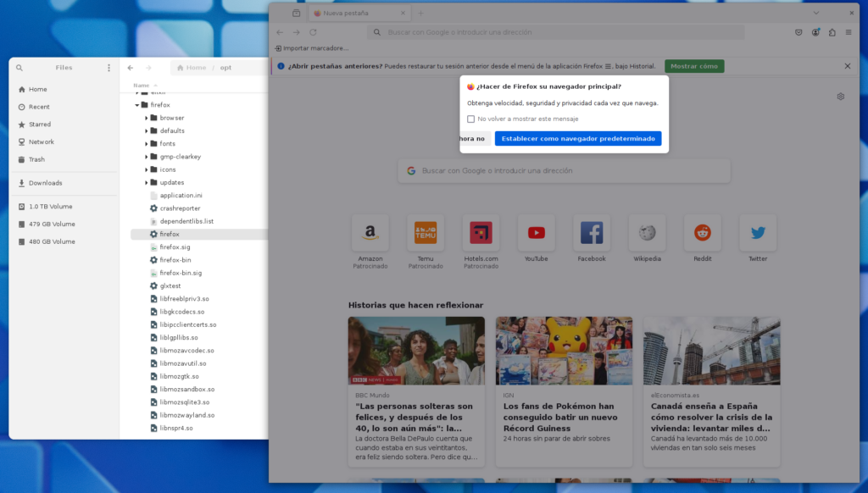The height and width of the screenshot is (493, 868).
Task: Open the Reddit top site tile
Action: [702, 234]
